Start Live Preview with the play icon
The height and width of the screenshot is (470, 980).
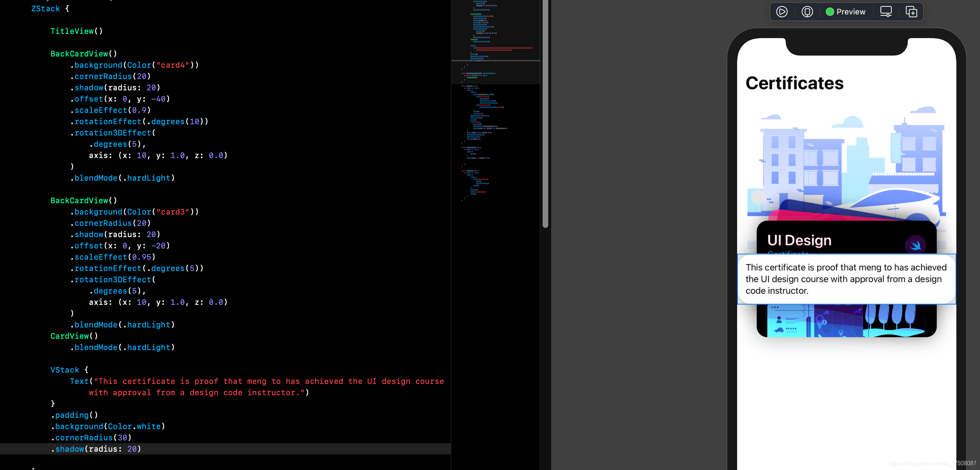(781, 12)
